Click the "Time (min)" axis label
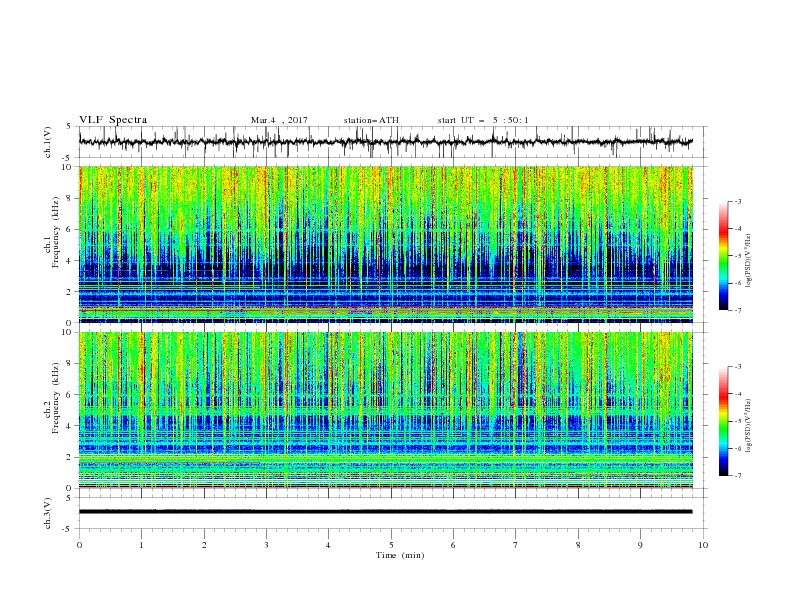Screen dimensions: 792x612 [x=400, y=555]
